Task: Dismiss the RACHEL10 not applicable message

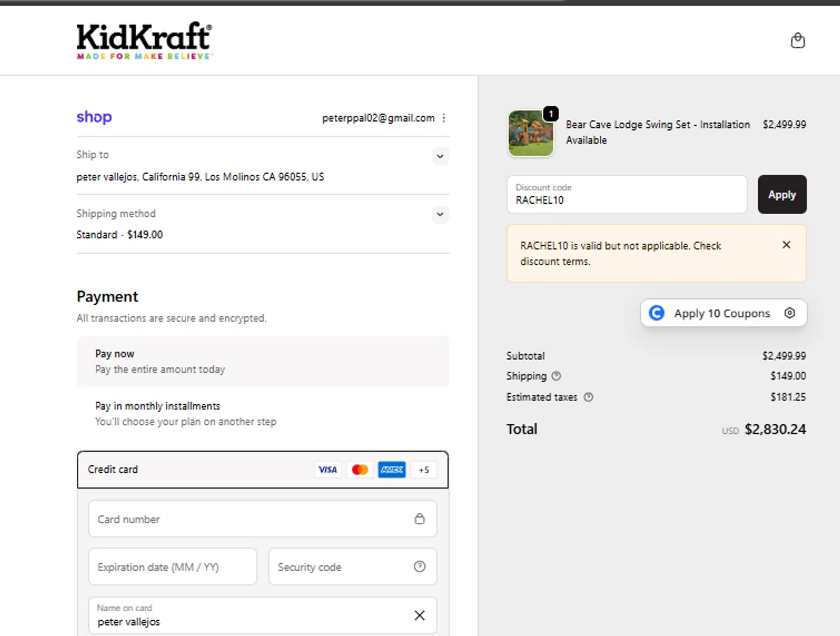Action: click(786, 245)
